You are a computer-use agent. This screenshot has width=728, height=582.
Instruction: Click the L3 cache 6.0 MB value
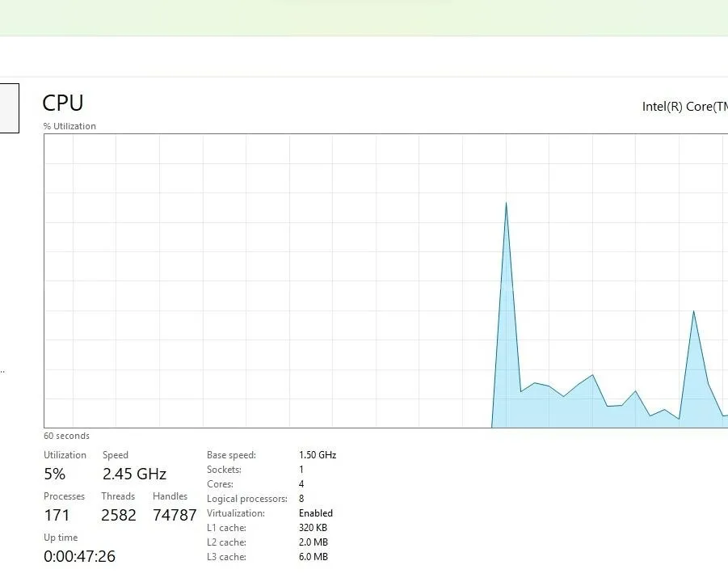pyautogui.click(x=314, y=557)
